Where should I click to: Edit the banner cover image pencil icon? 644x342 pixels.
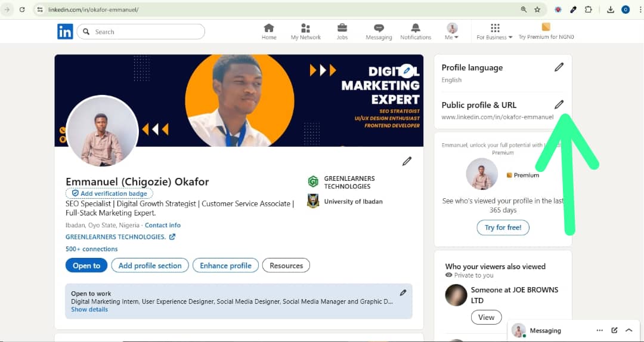[x=407, y=70]
